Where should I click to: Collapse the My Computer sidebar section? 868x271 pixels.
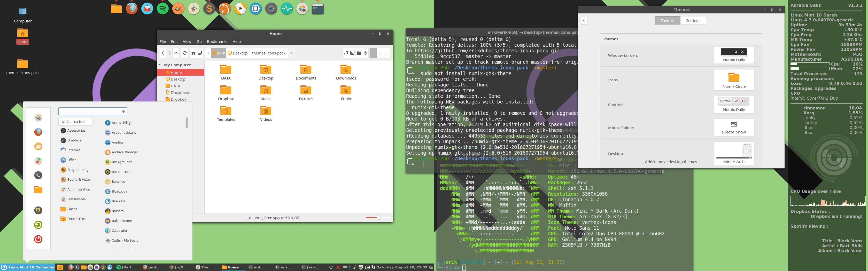tap(160, 65)
